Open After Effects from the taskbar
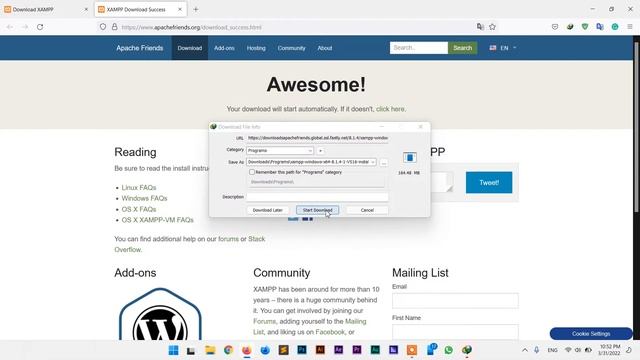The width and height of the screenshot is (640, 360). tap(338, 350)
